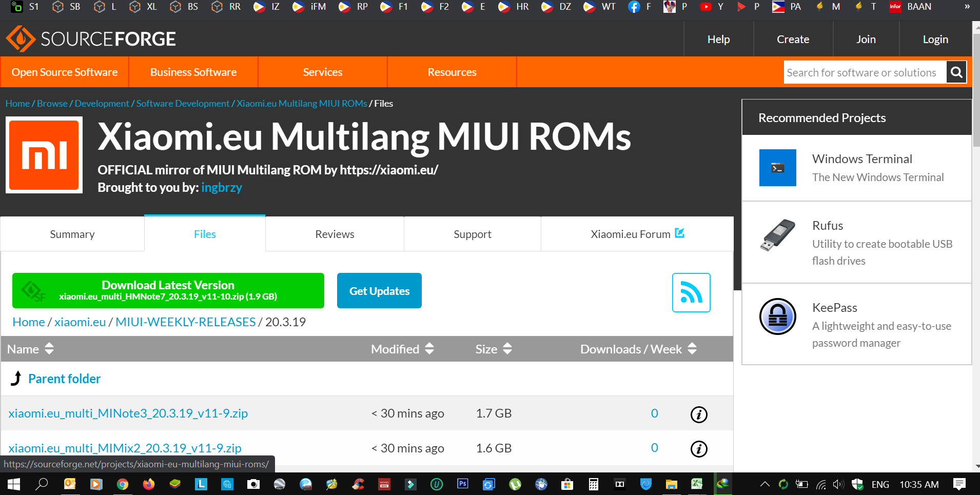Click the Windows Terminal project icon
The height and width of the screenshot is (495, 980).
pyautogui.click(x=778, y=168)
